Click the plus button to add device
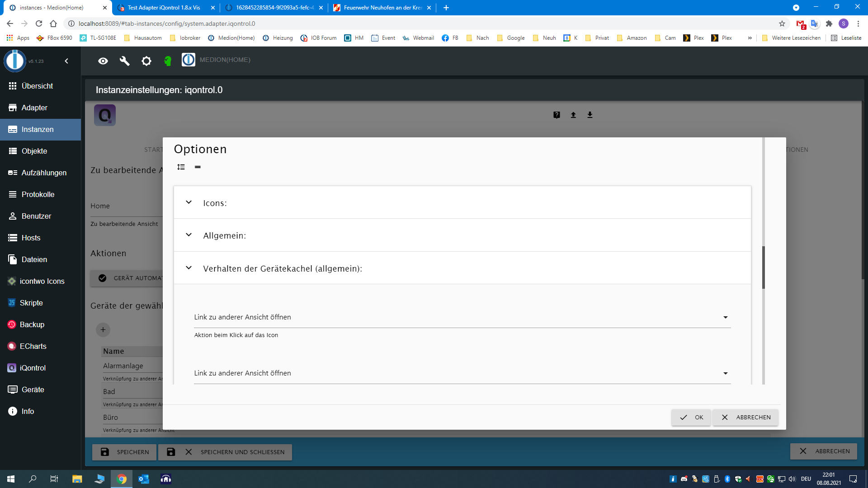This screenshot has height=488, width=868. (103, 330)
